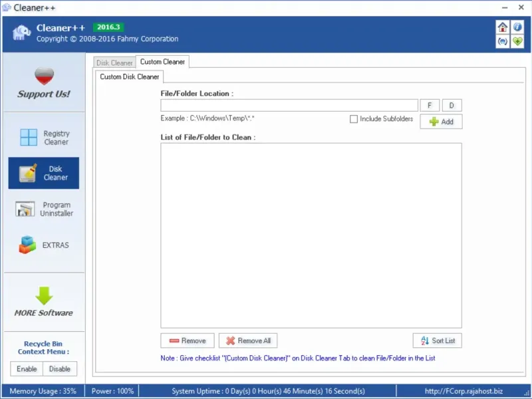The height and width of the screenshot is (399, 532).
Task: Click the 2016.3 version badge
Action: (x=108, y=27)
